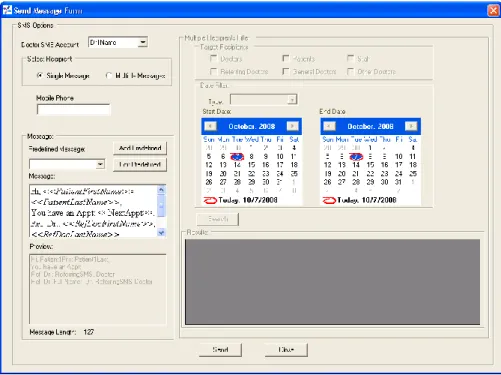Viewport: 501px width, 375px height.
Task: Go to next month in End Date calendar
Action: point(411,126)
